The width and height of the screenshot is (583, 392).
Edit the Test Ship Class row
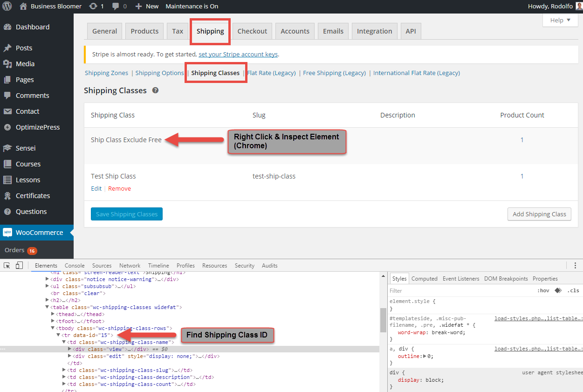tap(96, 189)
